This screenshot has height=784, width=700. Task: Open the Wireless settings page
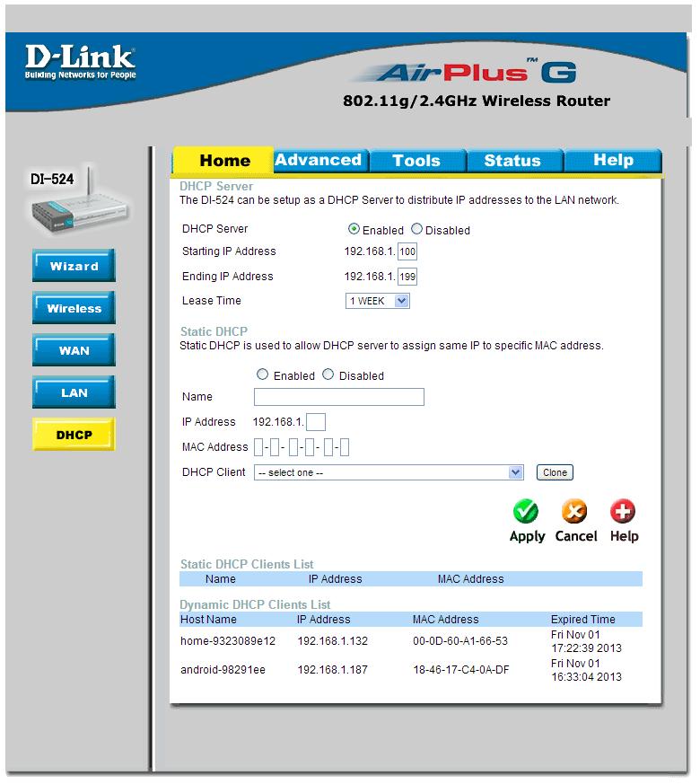point(74,309)
